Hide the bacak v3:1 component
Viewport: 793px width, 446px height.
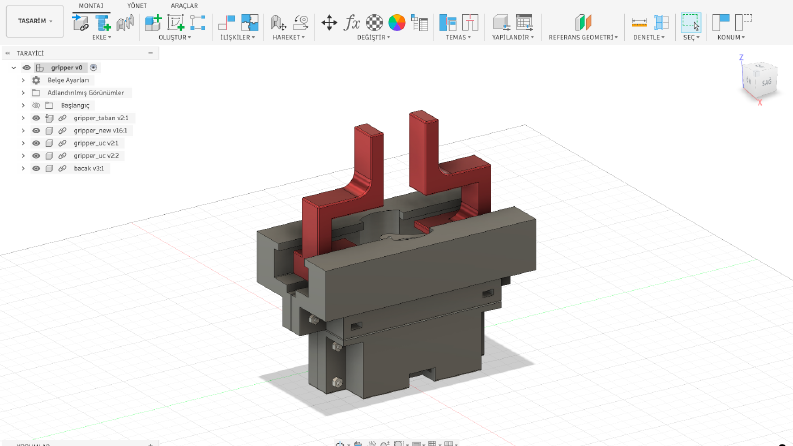pos(36,168)
